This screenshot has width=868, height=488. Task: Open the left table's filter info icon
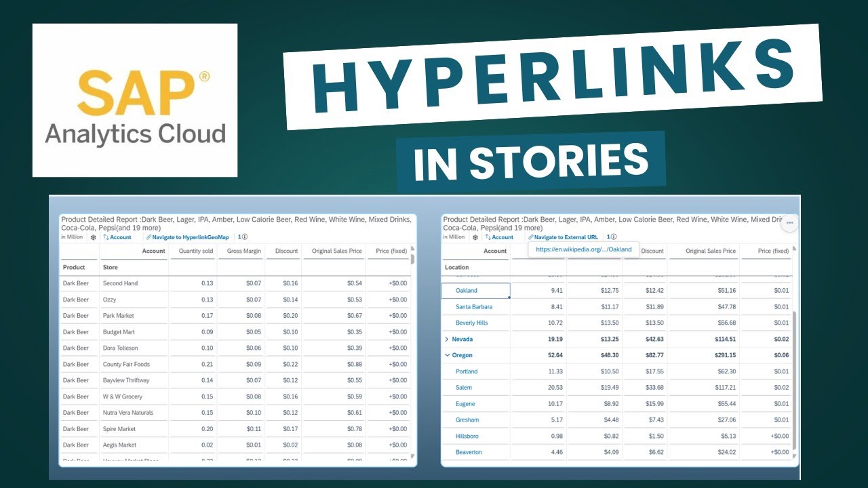point(244,237)
